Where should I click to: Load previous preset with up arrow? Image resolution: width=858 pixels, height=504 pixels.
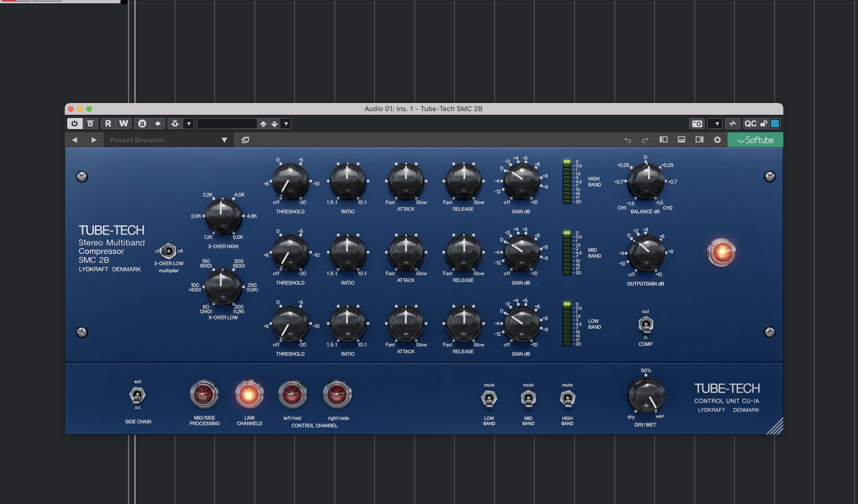click(x=263, y=124)
